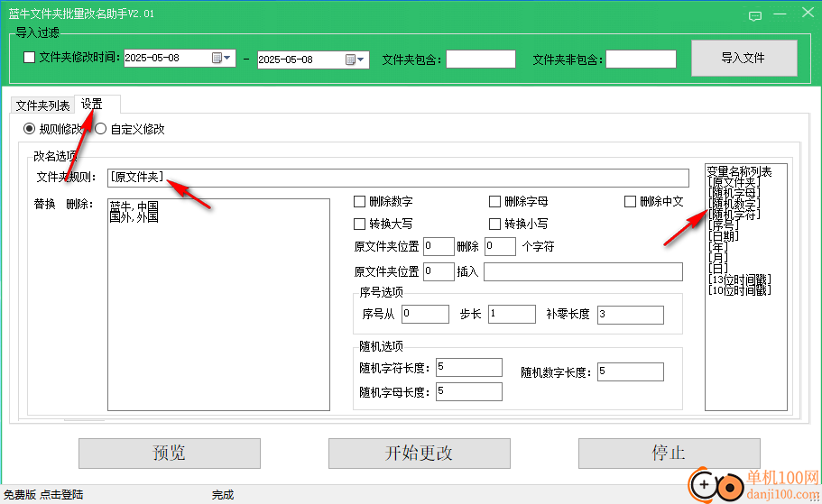The height and width of the screenshot is (504, 822).
Task: Select [随机数字] in variable name list
Action: tap(734, 204)
